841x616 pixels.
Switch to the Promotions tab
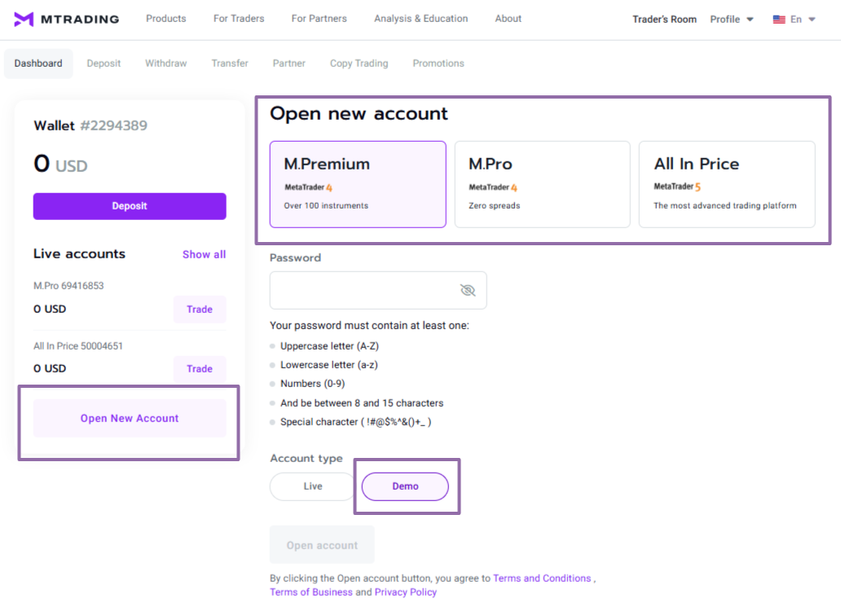(438, 64)
